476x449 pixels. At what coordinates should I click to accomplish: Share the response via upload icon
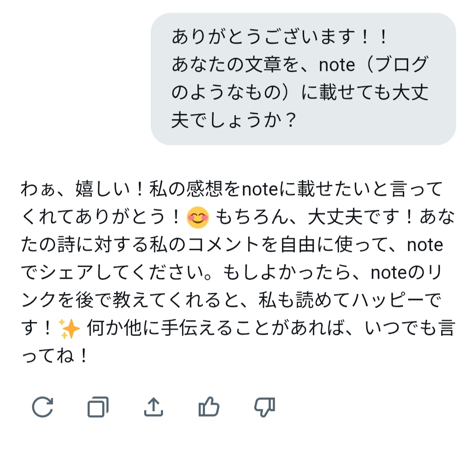153,407
